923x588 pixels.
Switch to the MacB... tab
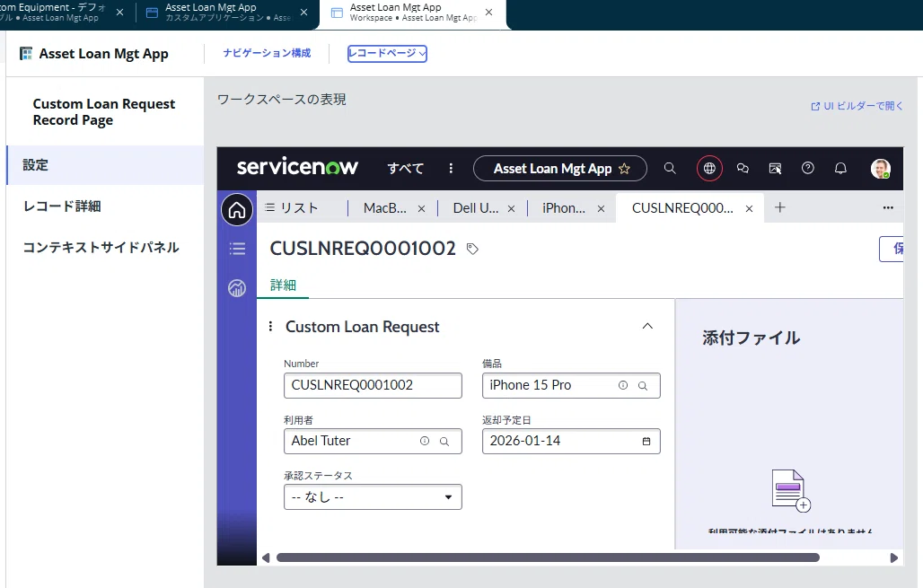[x=385, y=207]
